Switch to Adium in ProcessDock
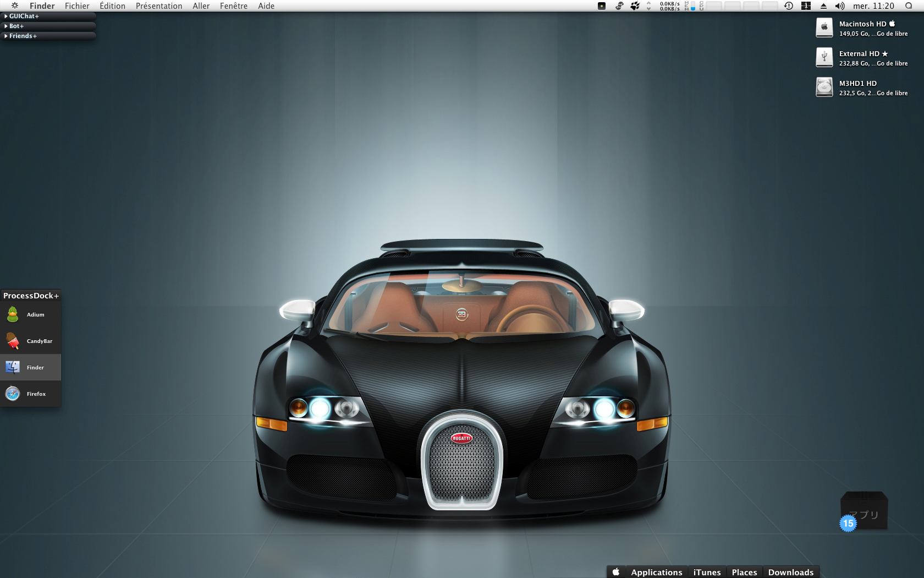Image resolution: width=924 pixels, height=578 pixels. click(x=31, y=315)
